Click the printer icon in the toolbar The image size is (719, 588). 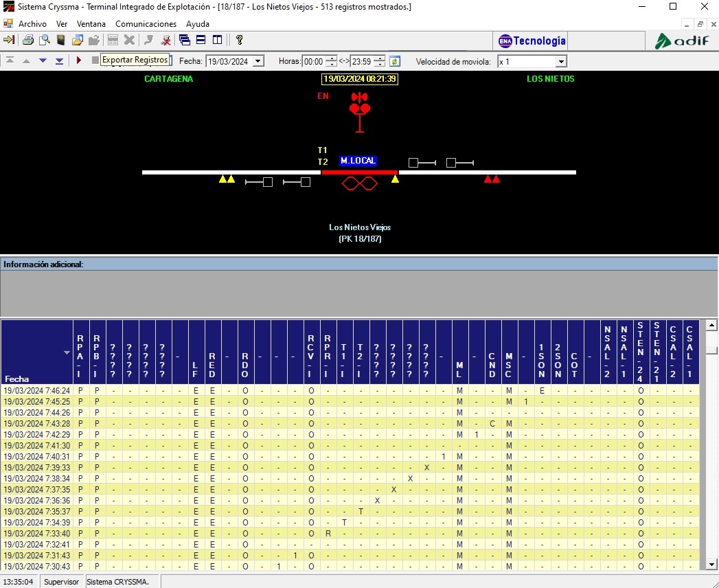(27, 41)
